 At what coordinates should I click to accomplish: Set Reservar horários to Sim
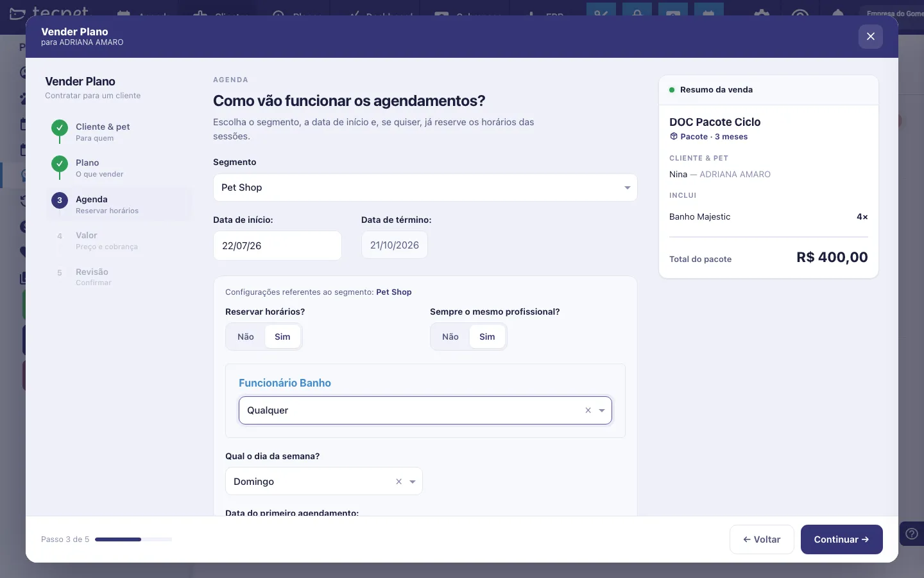[282, 337]
